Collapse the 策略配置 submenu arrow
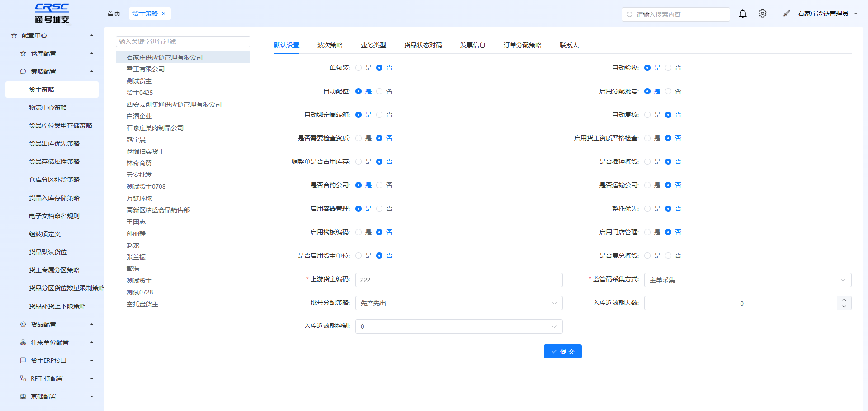The width and height of the screenshot is (868, 411). pos(92,71)
